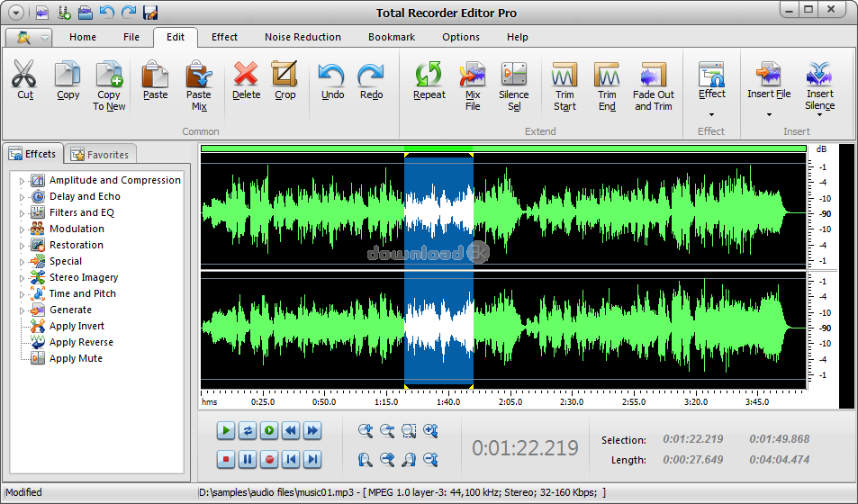Open the Effect dropdown arrow in the ribbon
This screenshot has height=504, width=858.
click(711, 114)
